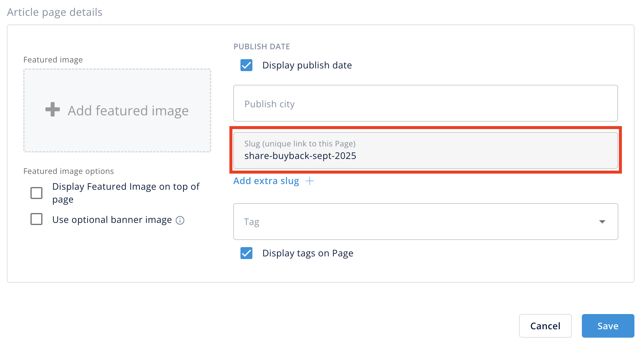Check Use optional banner image

pos(36,219)
